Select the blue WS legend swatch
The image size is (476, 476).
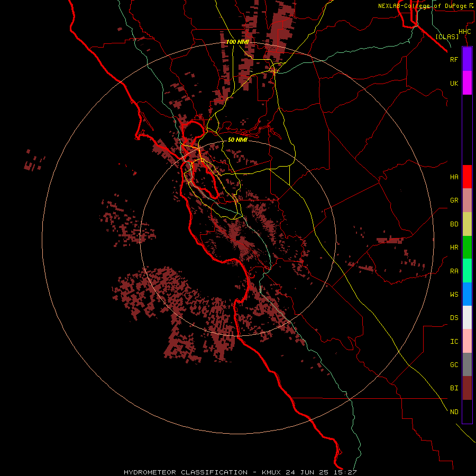467,294
